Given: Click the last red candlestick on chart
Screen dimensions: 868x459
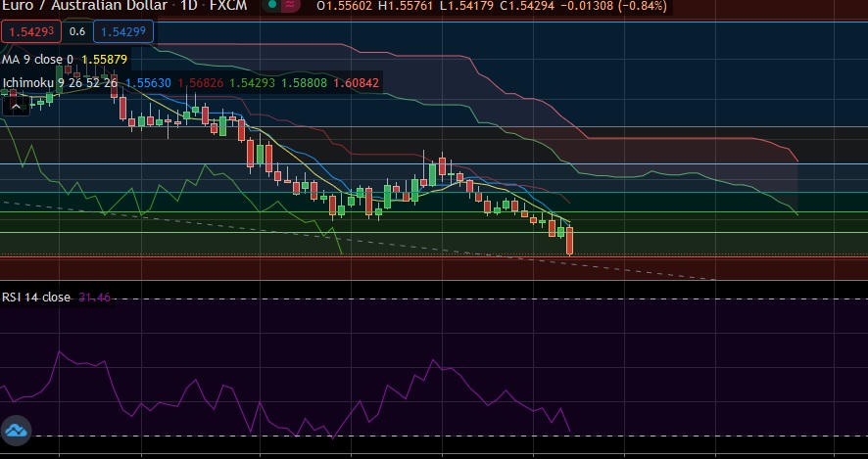Looking at the screenshot, I should (x=570, y=241).
